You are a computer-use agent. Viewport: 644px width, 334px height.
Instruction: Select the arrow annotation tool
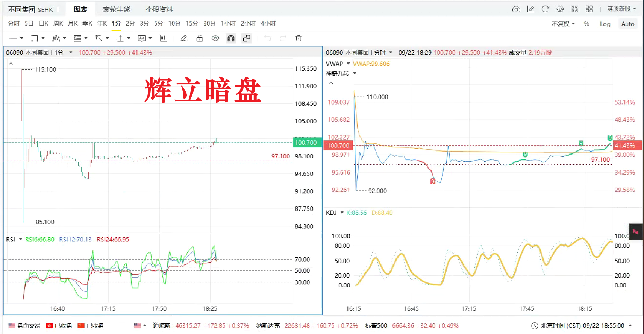coord(99,38)
